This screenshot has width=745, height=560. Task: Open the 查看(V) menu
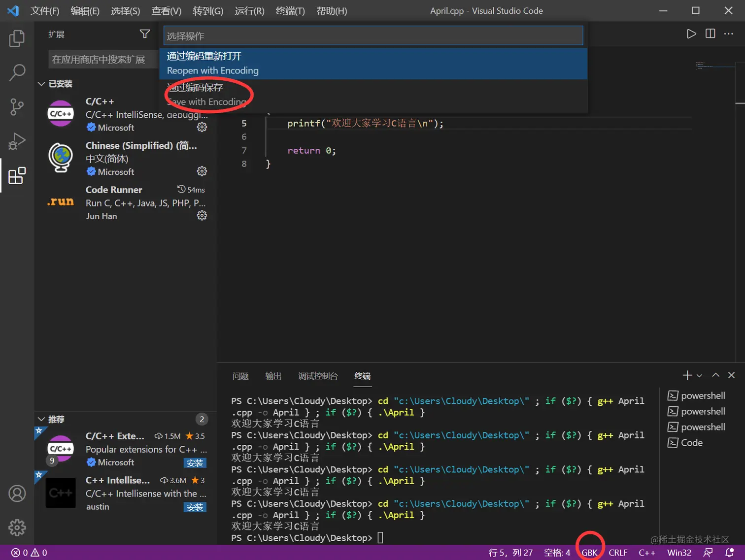coord(166,11)
